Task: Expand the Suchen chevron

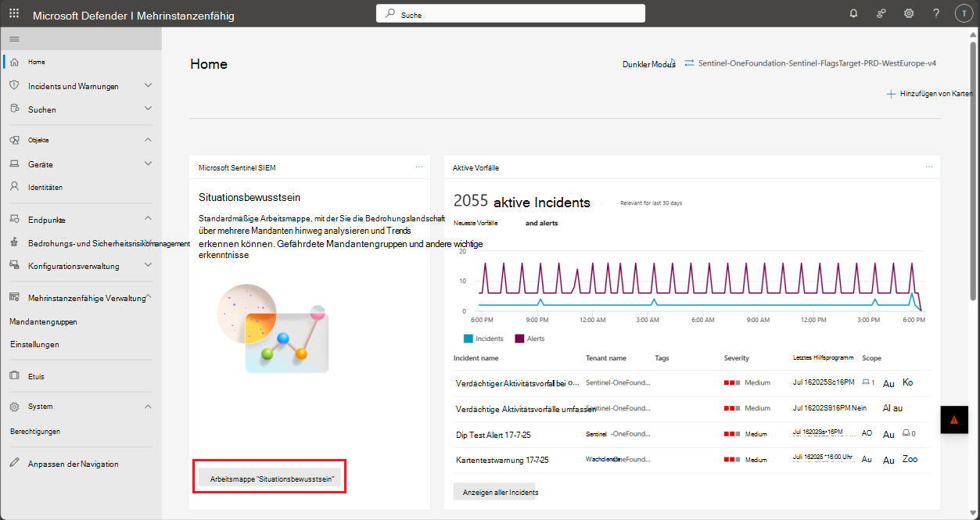Action: pyautogui.click(x=148, y=109)
